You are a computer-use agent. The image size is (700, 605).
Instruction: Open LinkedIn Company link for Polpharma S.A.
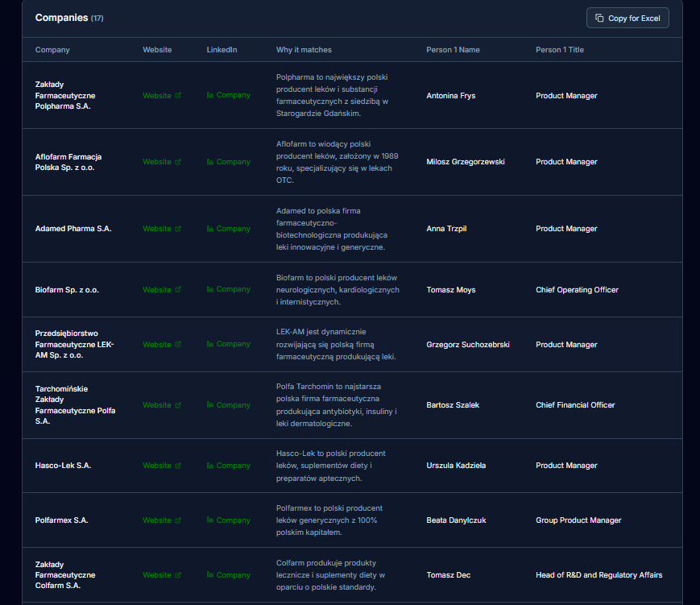[x=228, y=95]
